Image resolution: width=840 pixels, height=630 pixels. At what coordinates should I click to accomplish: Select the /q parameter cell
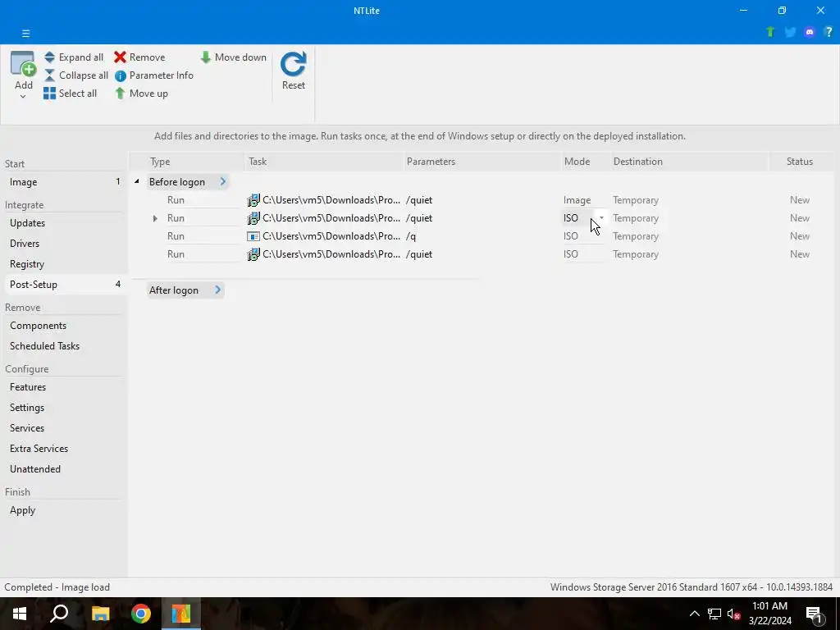(x=411, y=236)
